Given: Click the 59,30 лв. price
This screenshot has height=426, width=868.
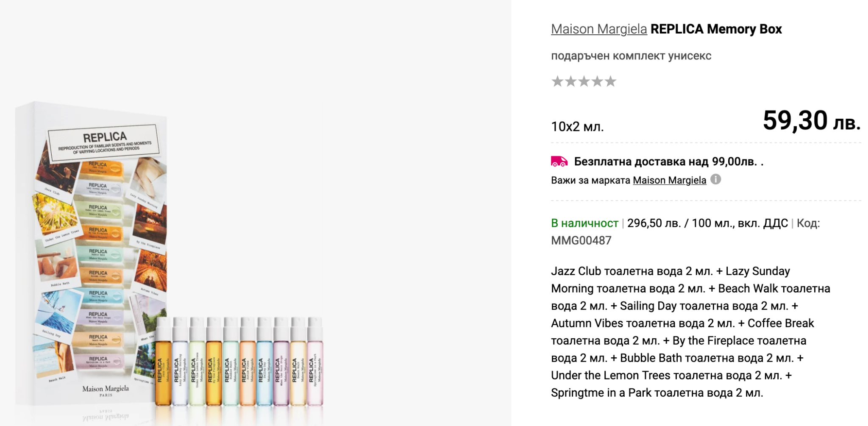Looking at the screenshot, I should click(811, 121).
